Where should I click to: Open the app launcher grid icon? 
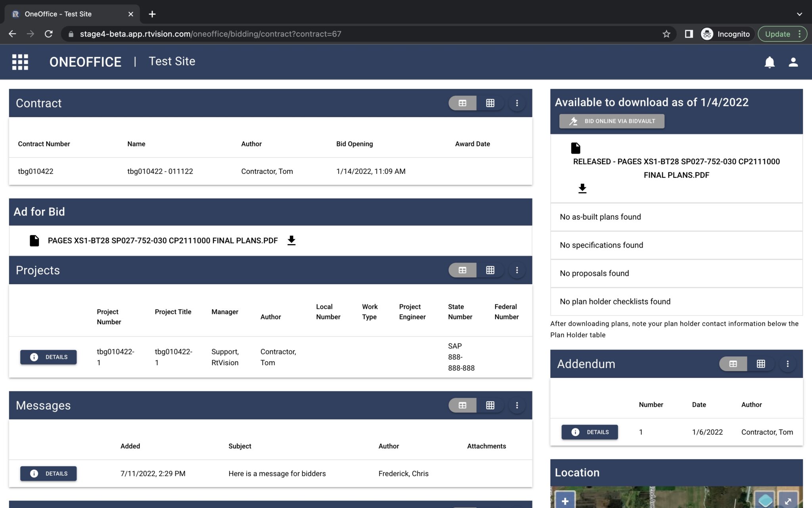[19, 62]
